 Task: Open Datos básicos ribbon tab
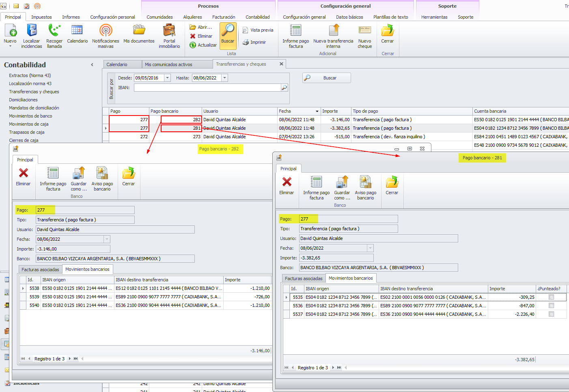click(x=349, y=17)
